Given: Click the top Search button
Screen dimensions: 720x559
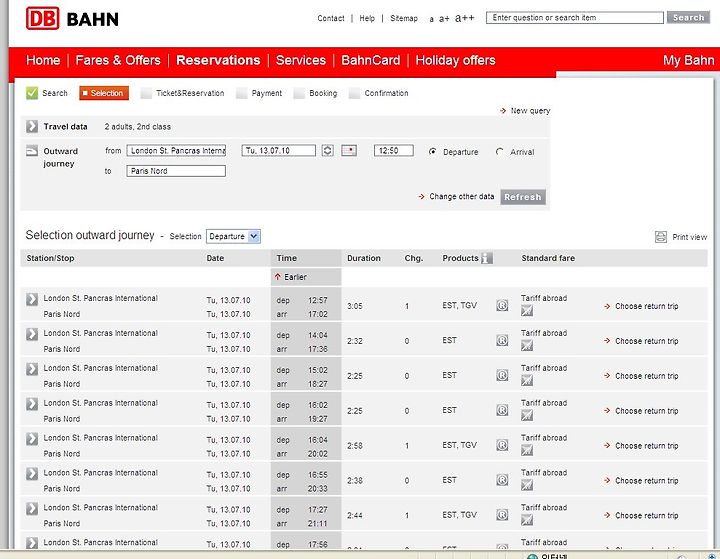Looking at the screenshot, I should (x=688, y=17).
